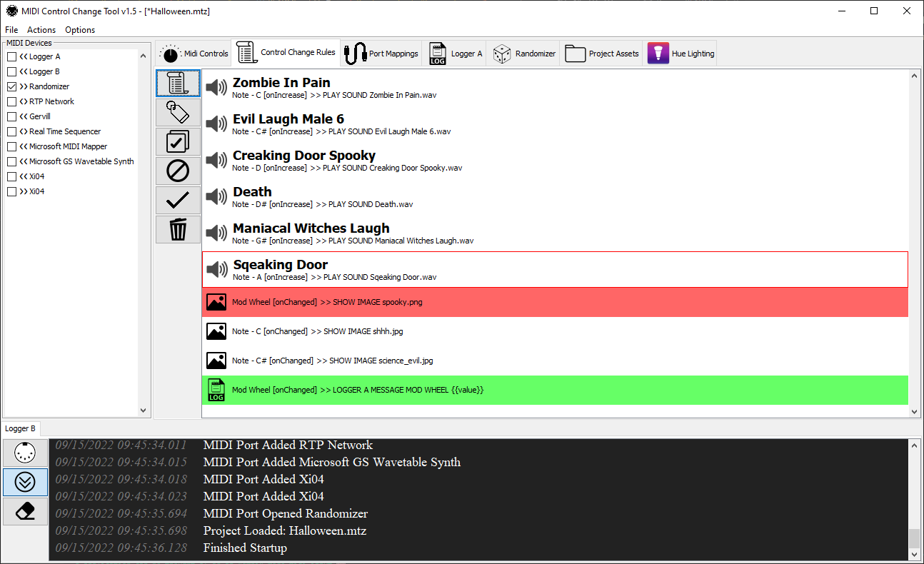Image resolution: width=924 pixels, height=564 pixels.
Task: Switch to the Port Mappings tab
Action: 381,54
